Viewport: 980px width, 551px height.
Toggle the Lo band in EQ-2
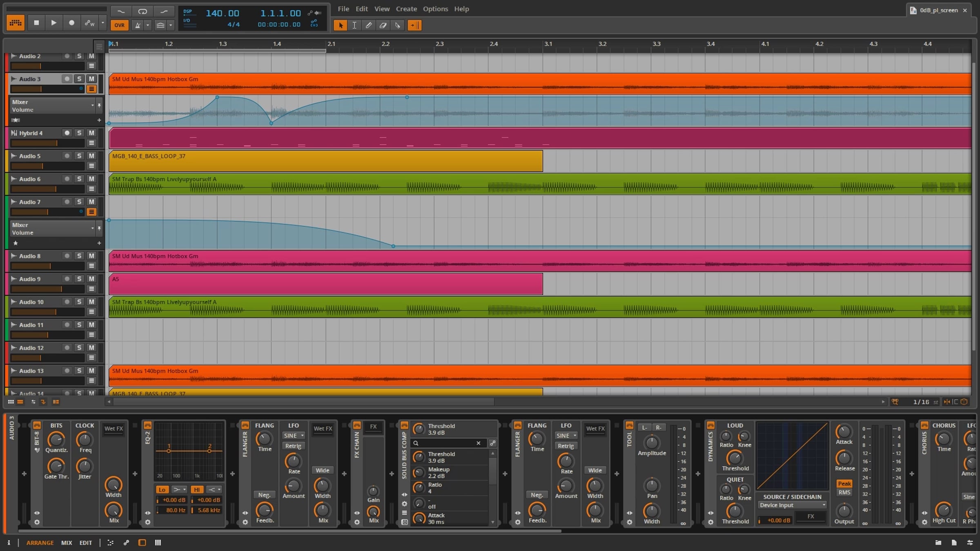coord(162,489)
